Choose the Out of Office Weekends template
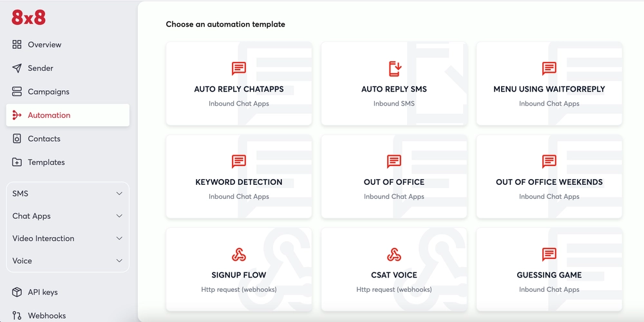Image resolution: width=644 pixels, height=322 pixels. (549, 176)
